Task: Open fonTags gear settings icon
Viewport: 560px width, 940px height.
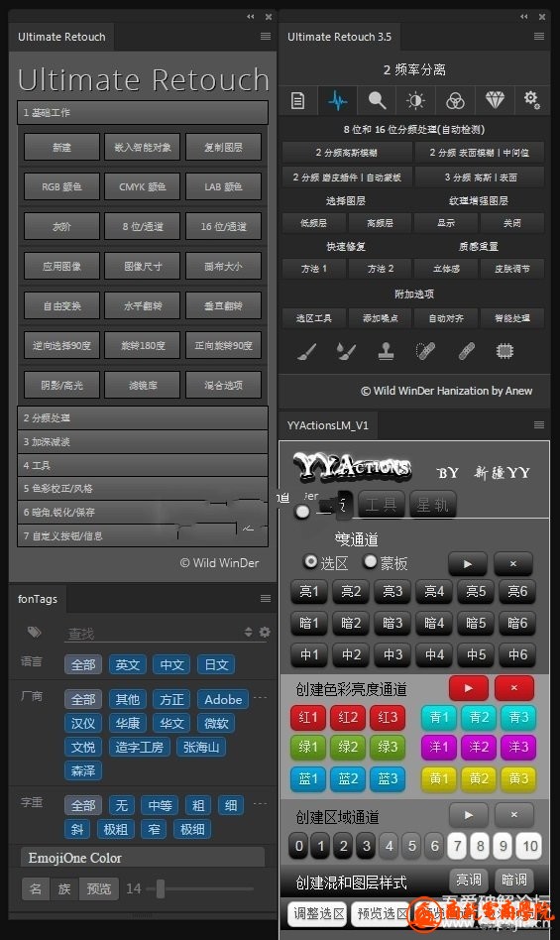Action: (x=264, y=632)
